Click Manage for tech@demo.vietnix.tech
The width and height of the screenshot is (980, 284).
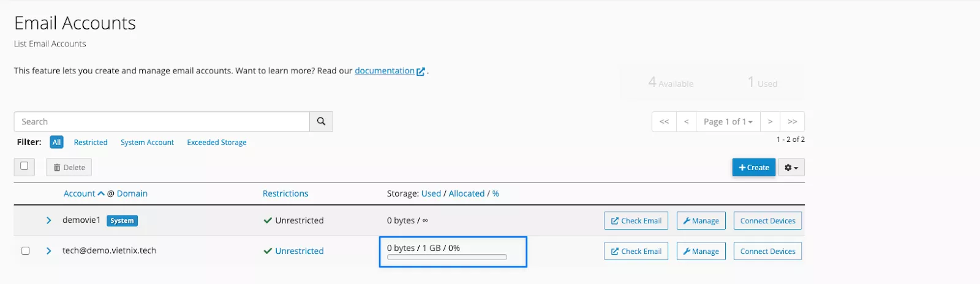[701, 252]
